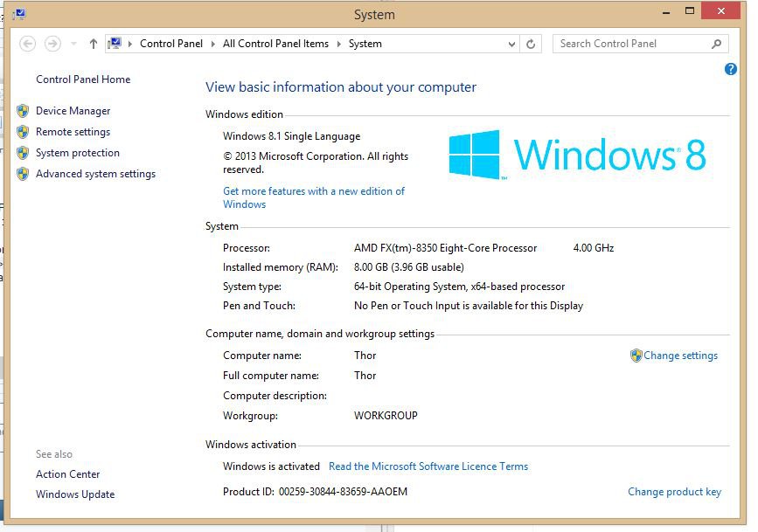Click the computer icon in address bar
This screenshot has width=758, height=532.
pyautogui.click(x=115, y=44)
